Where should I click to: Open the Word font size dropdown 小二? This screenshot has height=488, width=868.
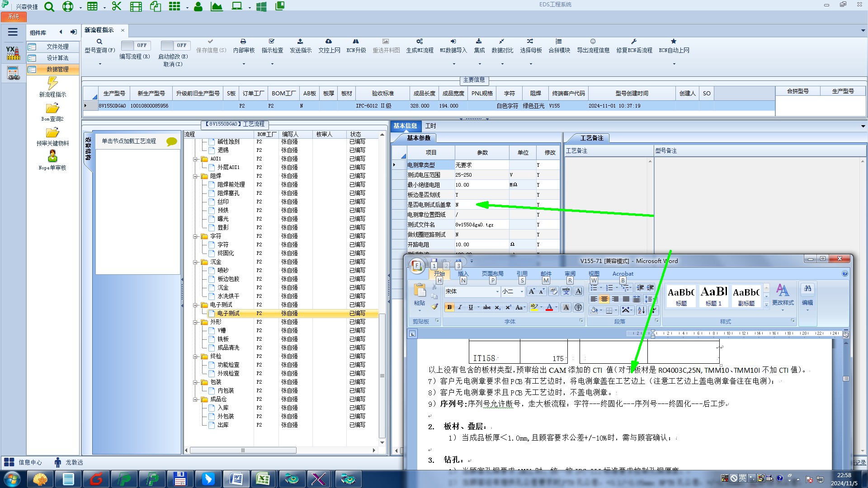tap(522, 291)
